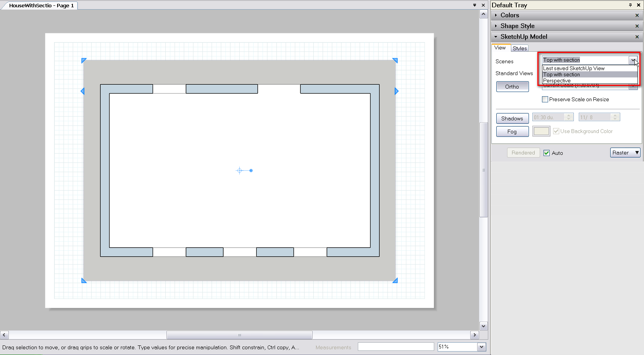Click the horizontal scrollbar thumb
The width and height of the screenshot is (644, 355).
click(239, 335)
